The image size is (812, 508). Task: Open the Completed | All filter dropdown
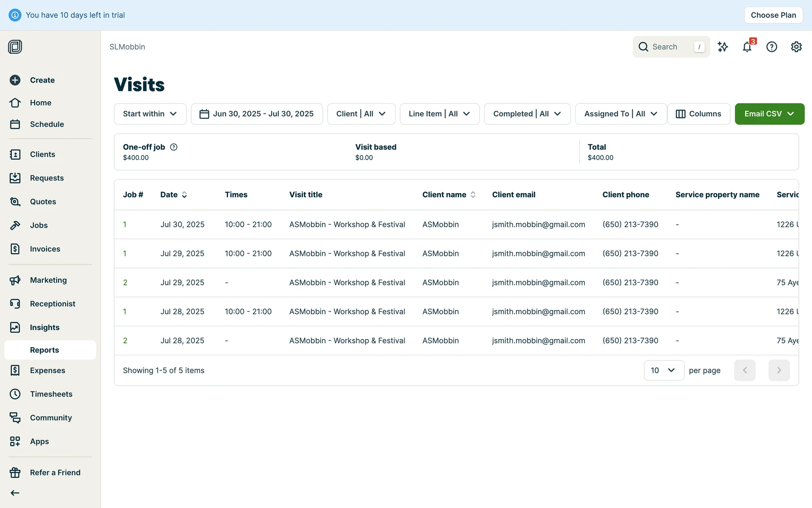pos(527,114)
